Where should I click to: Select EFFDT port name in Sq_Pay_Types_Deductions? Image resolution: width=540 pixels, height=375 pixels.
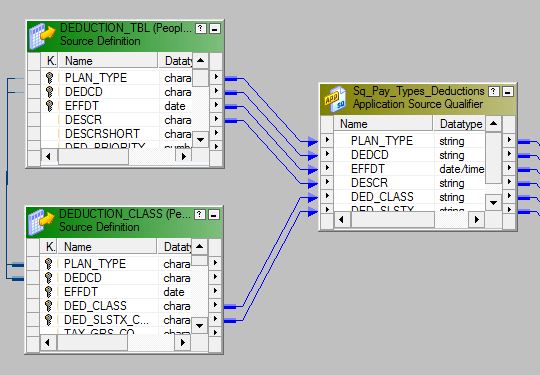(368, 169)
